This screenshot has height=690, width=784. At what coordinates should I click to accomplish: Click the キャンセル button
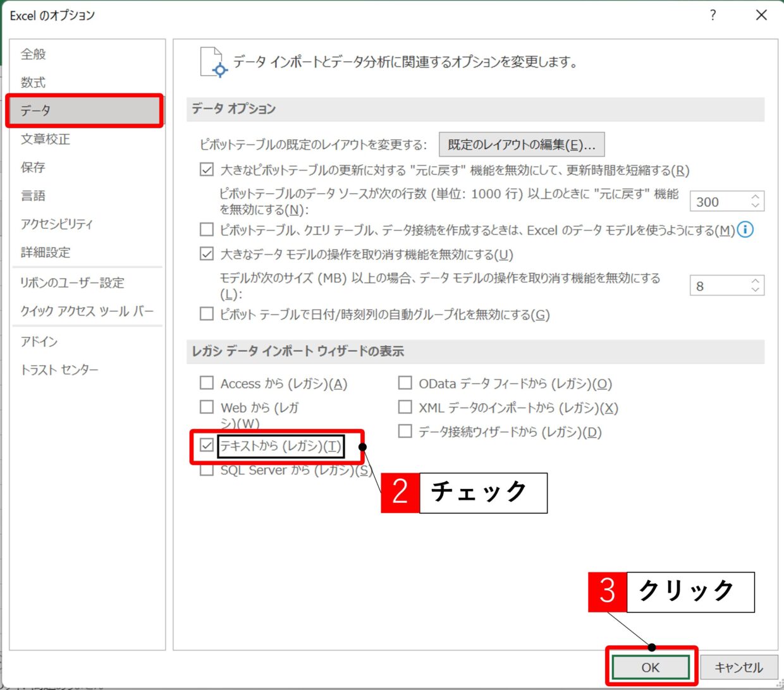pyautogui.click(x=738, y=667)
